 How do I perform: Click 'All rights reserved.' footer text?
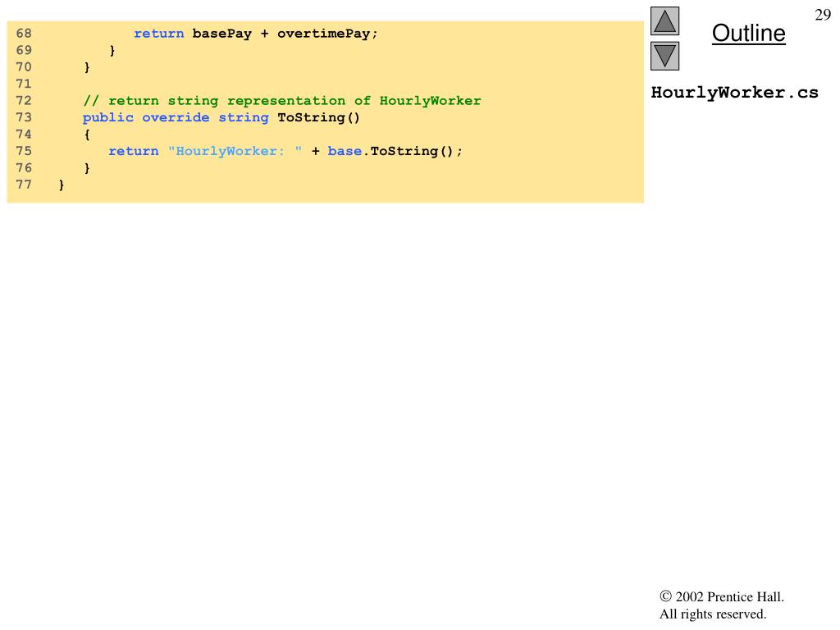coord(713,614)
